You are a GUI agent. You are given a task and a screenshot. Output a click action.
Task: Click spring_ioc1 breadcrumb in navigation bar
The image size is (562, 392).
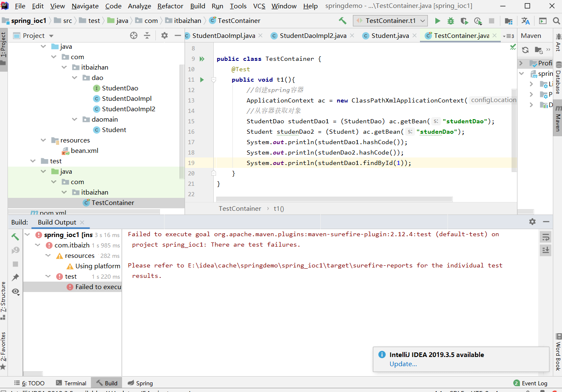(x=24, y=20)
